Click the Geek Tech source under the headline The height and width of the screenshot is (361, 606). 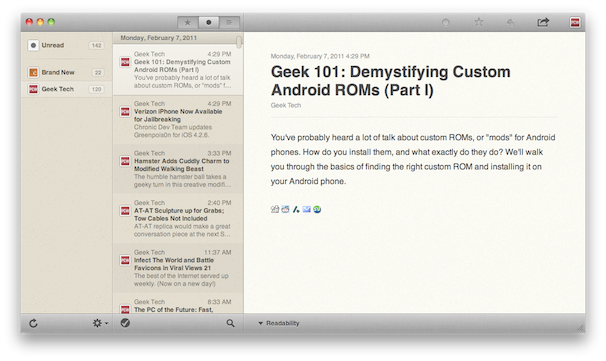(x=286, y=105)
